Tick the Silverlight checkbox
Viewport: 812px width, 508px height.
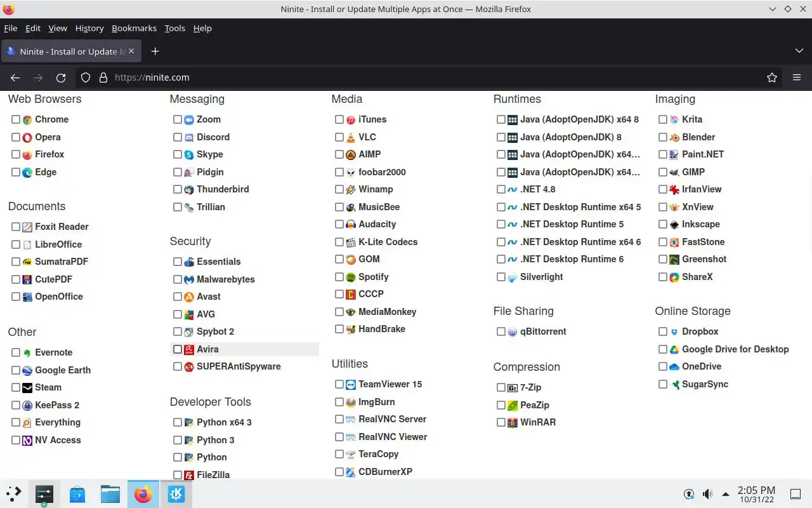[501, 277]
